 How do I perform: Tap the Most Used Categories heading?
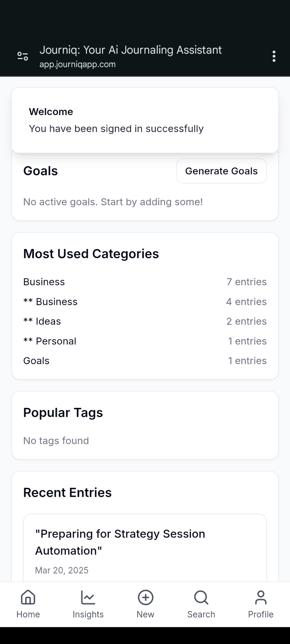point(91,254)
